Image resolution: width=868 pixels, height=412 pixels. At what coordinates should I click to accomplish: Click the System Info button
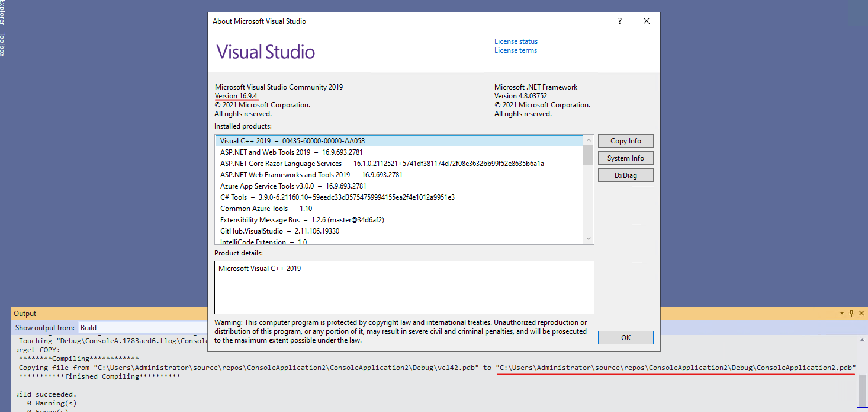point(626,158)
